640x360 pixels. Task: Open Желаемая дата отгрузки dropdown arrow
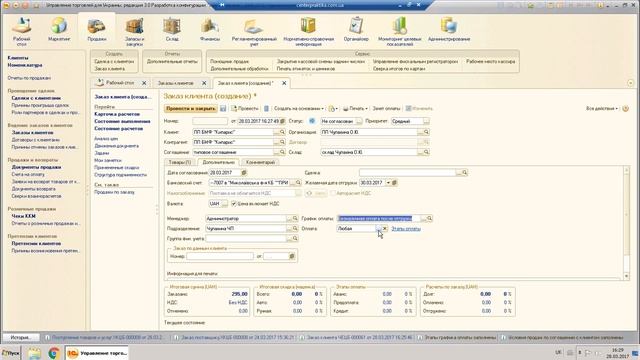pyautogui.click(x=388, y=183)
